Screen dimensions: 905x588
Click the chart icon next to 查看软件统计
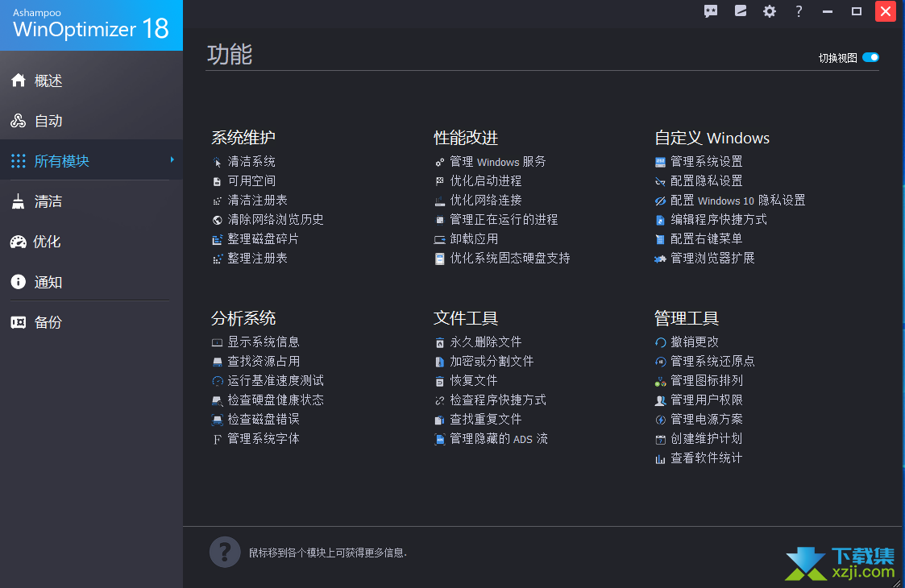click(x=660, y=459)
